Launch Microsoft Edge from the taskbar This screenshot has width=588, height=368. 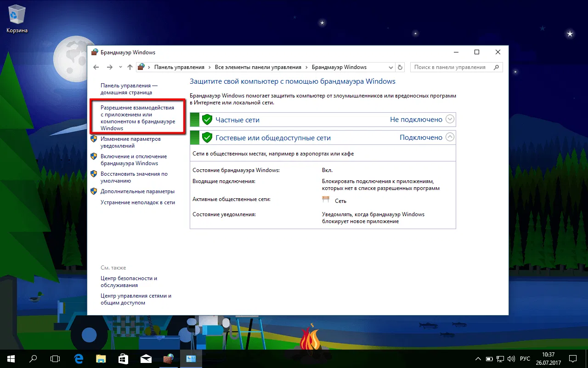79,358
